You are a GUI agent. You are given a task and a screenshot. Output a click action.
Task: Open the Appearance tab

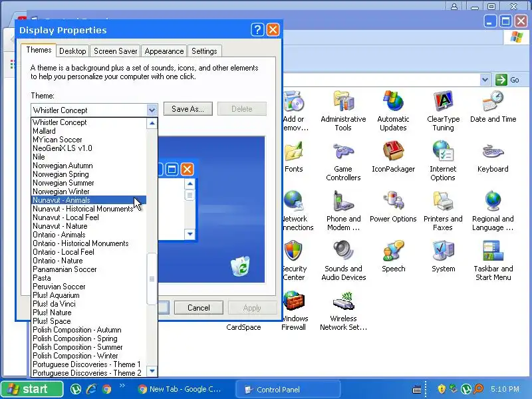pos(164,51)
